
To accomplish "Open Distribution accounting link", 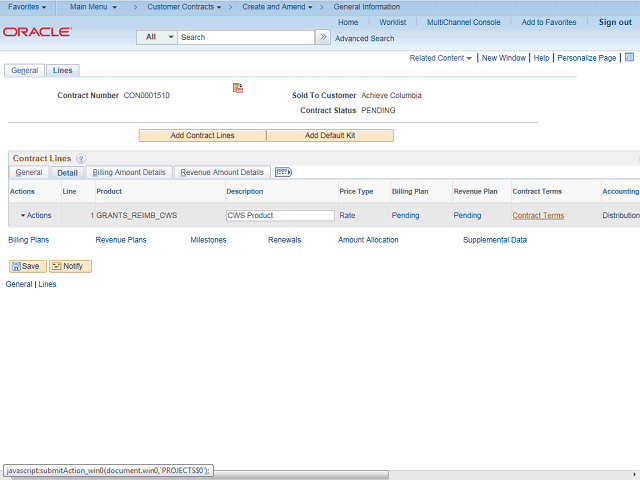I will [x=621, y=215].
